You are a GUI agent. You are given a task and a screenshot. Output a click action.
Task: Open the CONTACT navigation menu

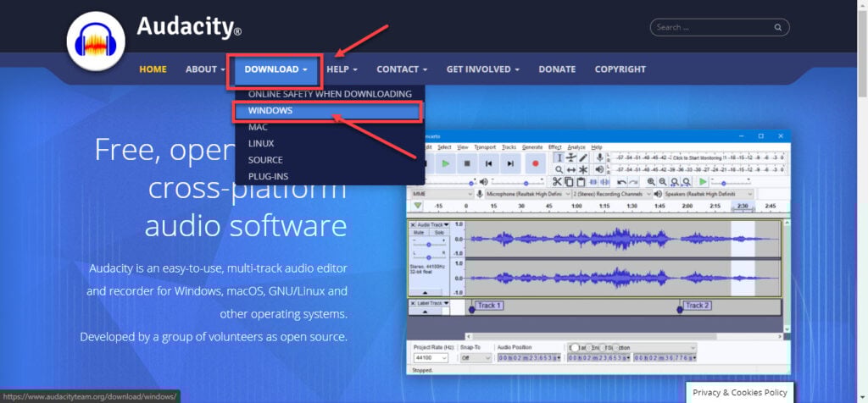pyautogui.click(x=402, y=69)
